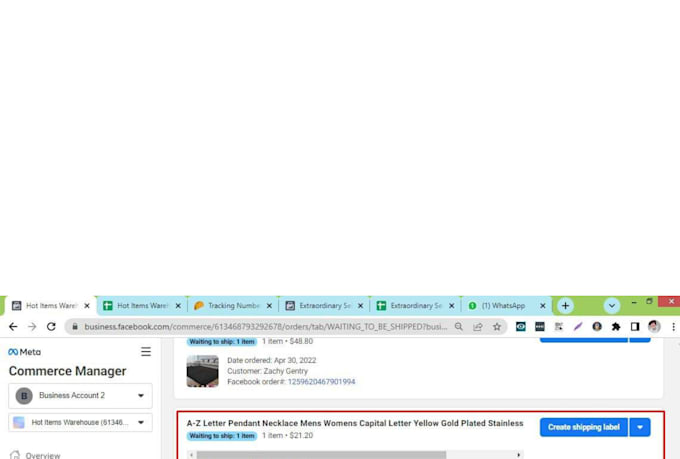The height and width of the screenshot is (459, 680).
Task: Click the scrollbar's right arrow in necklace order
Action: click(x=519, y=455)
